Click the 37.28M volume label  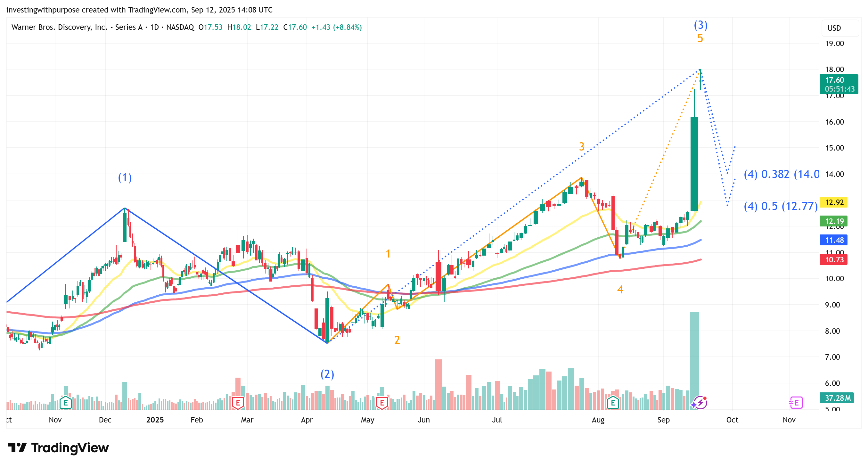[837, 398]
